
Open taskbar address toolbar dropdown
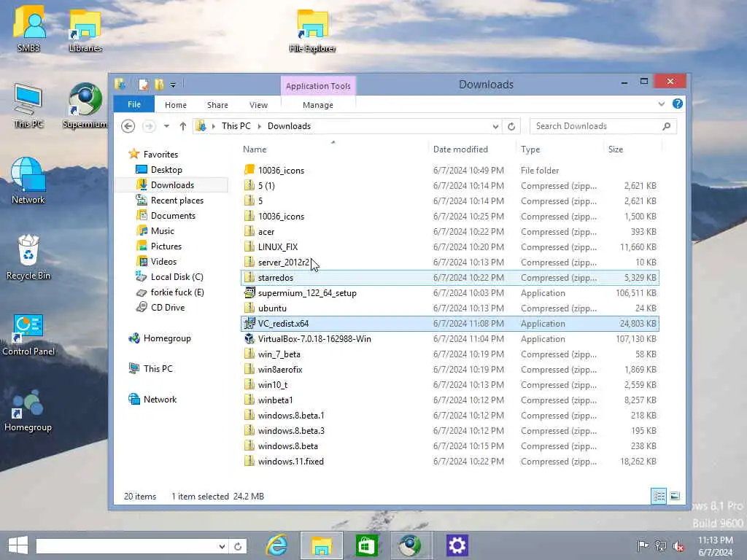(222, 546)
